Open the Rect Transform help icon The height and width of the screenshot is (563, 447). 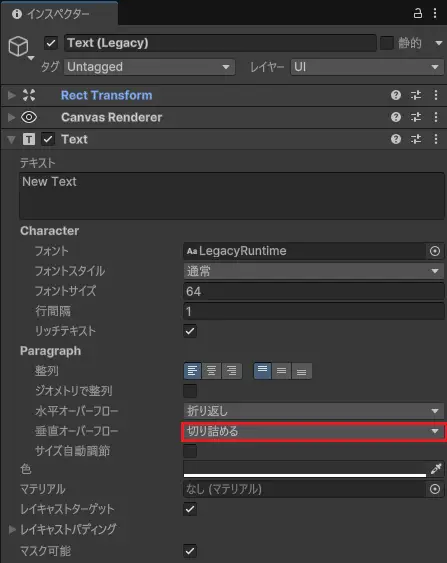click(x=396, y=95)
